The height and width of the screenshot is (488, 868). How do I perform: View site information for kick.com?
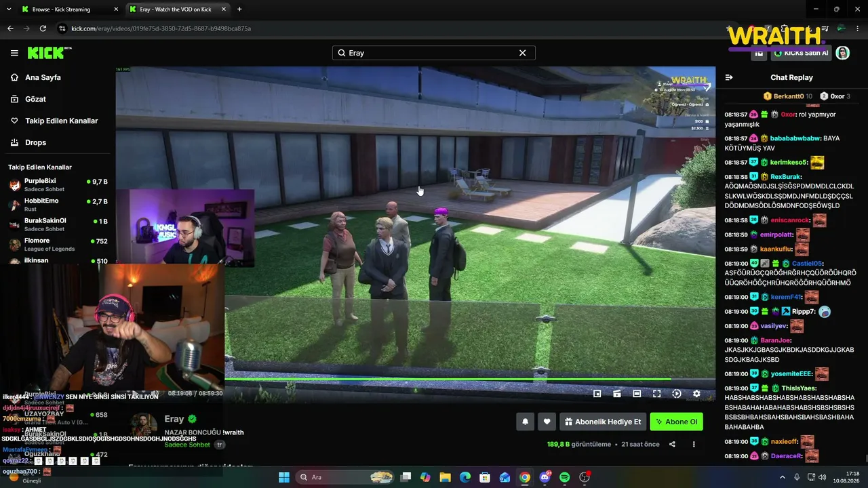tap(62, 28)
